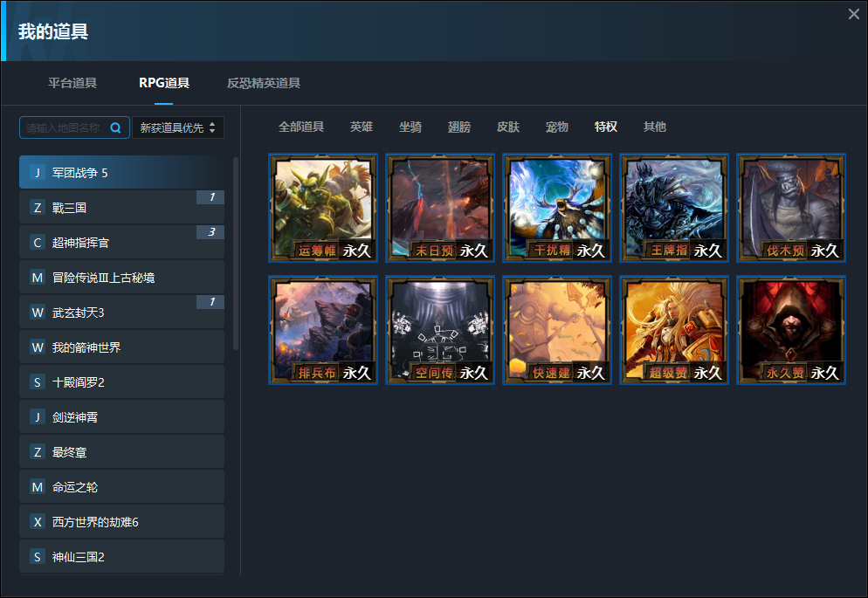Select the 超神指挥官 map row
The image size is (868, 598).
(x=121, y=243)
